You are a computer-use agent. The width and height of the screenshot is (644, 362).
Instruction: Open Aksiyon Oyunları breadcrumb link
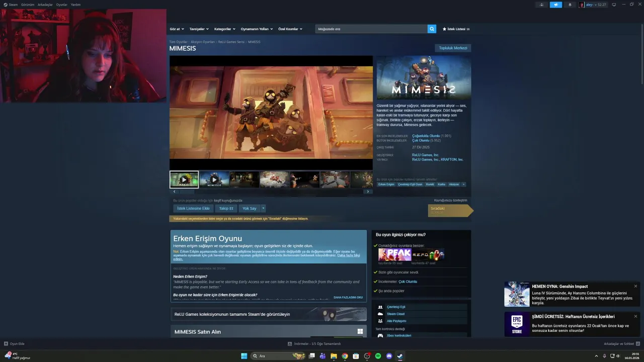203,42
